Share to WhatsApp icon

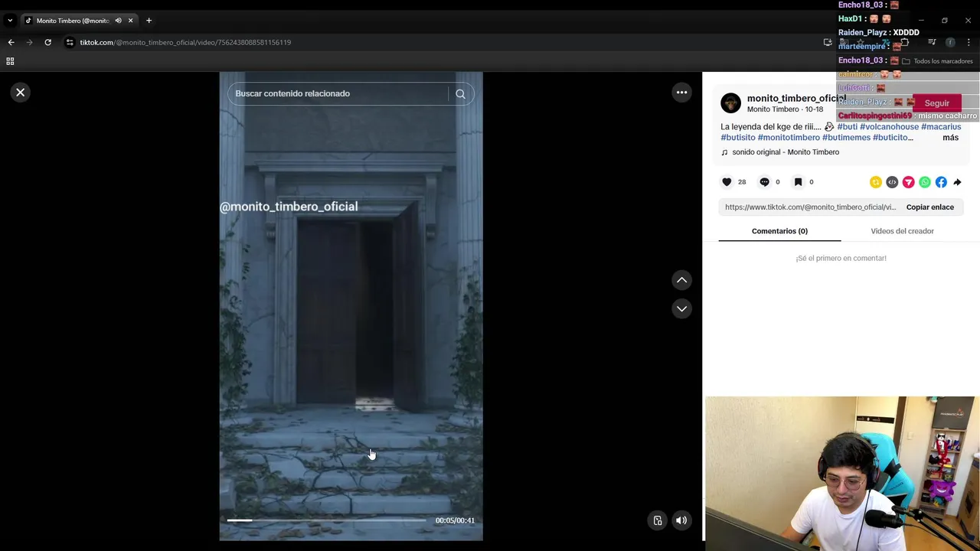point(925,182)
